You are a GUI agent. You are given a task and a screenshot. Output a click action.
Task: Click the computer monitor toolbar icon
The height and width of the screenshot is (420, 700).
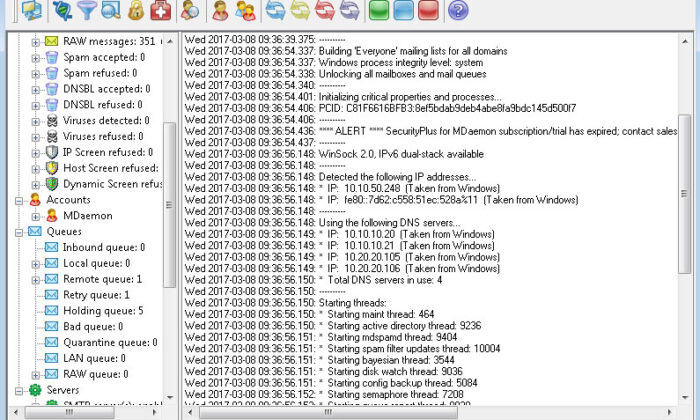click(x=32, y=10)
